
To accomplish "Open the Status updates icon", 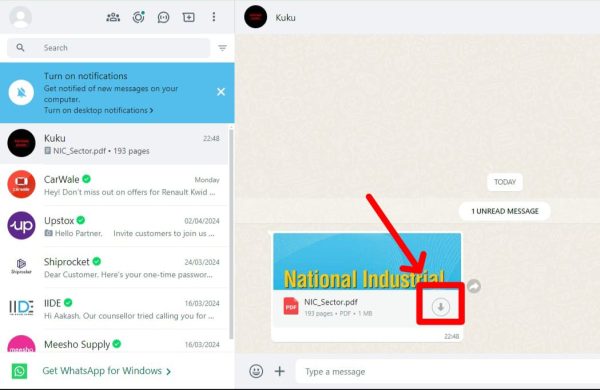I will (138, 17).
